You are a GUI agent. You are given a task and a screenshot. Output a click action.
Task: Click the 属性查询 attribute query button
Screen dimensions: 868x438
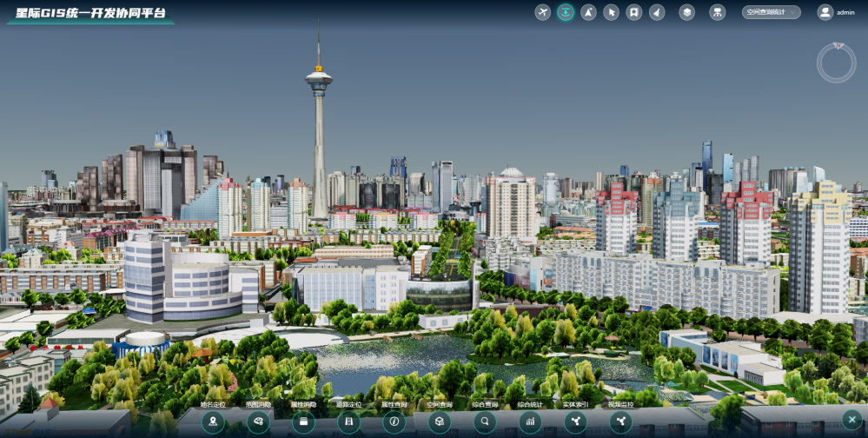pos(394,421)
